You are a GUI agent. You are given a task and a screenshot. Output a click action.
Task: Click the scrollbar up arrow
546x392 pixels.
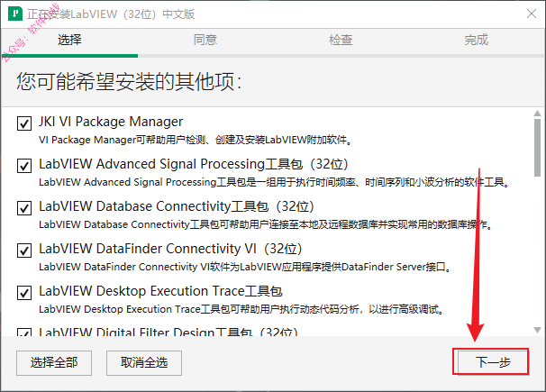(537, 114)
